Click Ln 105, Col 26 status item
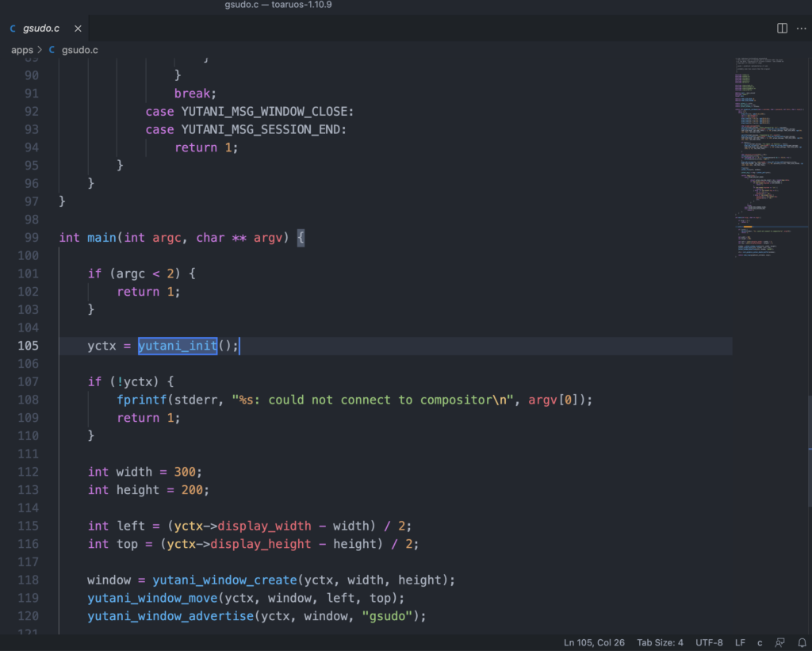Image resolution: width=812 pixels, height=651 pixels. 594,643
